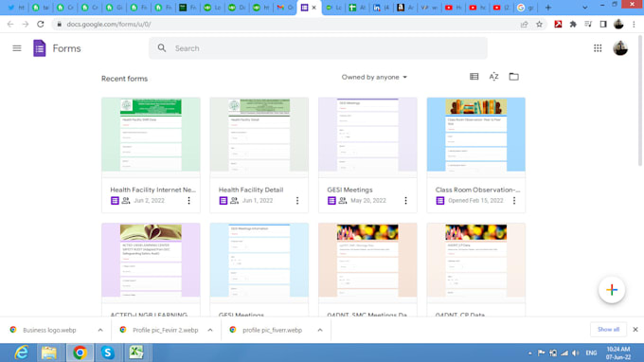The image size is (644, 362).
Task: Expand Business logo.webp download options
Action: click(x=100, y=330)
